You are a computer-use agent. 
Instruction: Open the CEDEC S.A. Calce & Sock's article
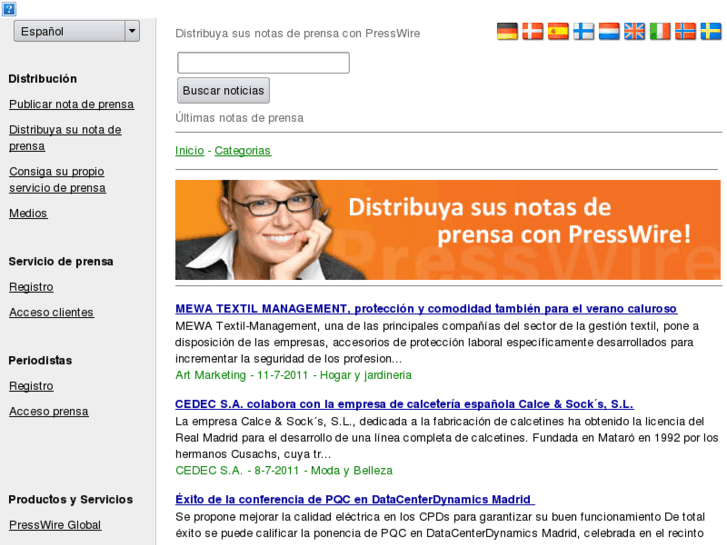[x=404, y=404]
